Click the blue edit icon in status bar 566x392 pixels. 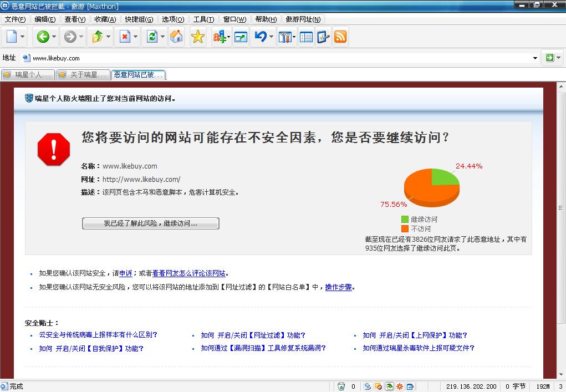point(410,386)
